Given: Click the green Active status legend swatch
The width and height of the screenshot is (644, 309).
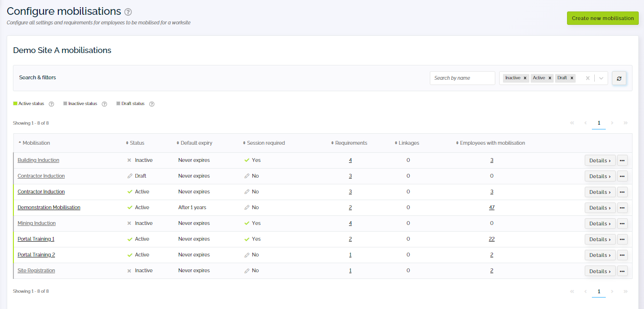Looking at the screenshot, I should pos(15,104).
